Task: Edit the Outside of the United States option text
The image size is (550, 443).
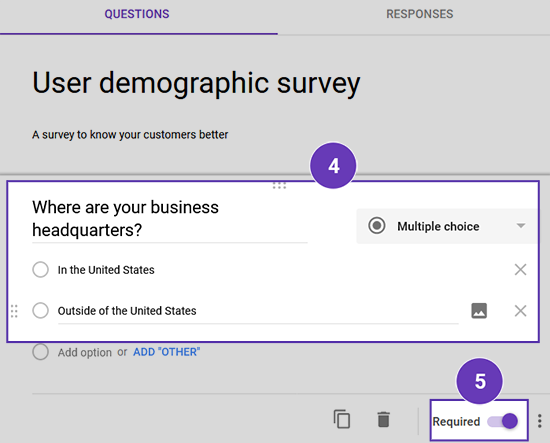Action: [258, 311]
